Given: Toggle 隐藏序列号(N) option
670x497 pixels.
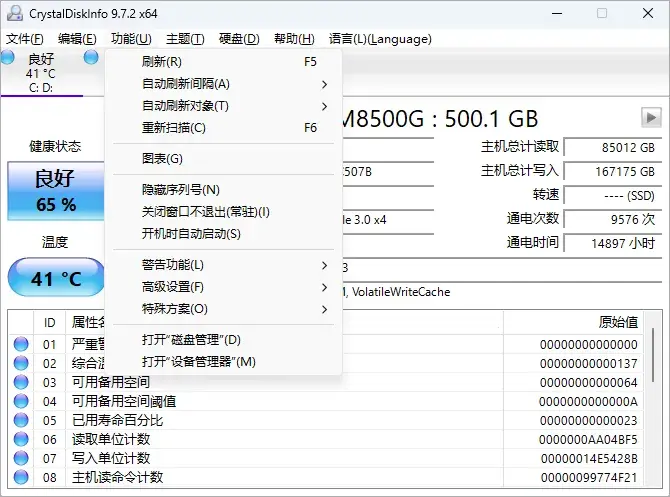Looking at the screenshot, I should 223,190.
